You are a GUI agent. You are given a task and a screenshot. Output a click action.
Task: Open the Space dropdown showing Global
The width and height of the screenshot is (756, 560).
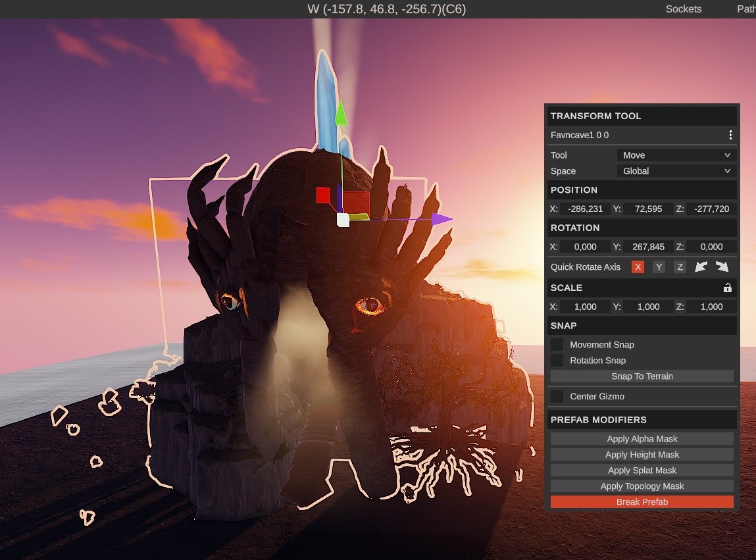676,171
